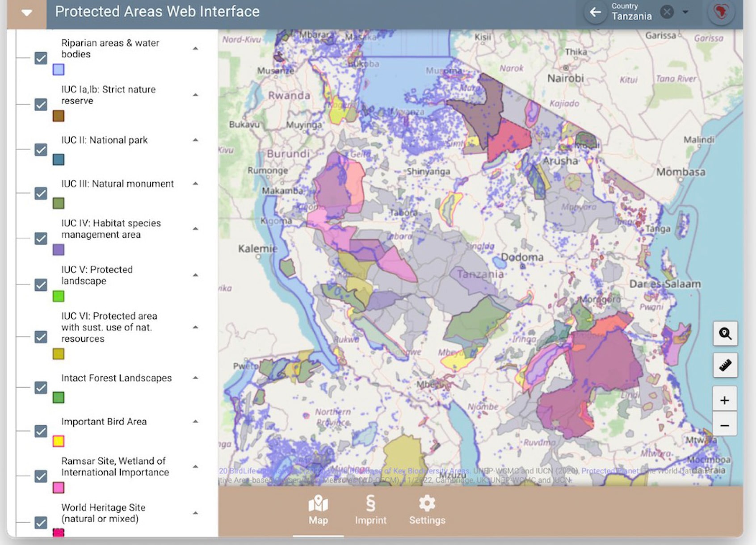The height and width of the screenshot is (545, 756).
Task: Collapse Ramsar Site entry
Action: pyautogui.click(x=195, y=466)
